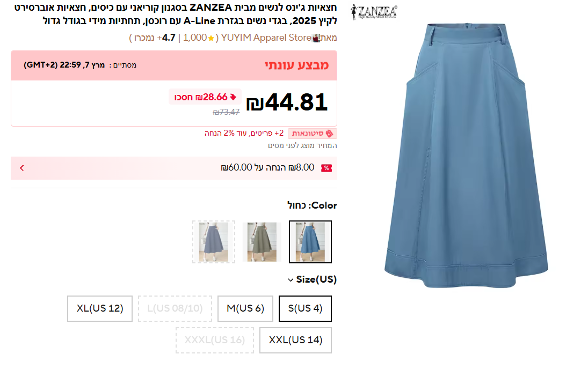The image size is (588, 369).
Task: Click the store badge icon beside YUYIM
Action: coord(316,38)
